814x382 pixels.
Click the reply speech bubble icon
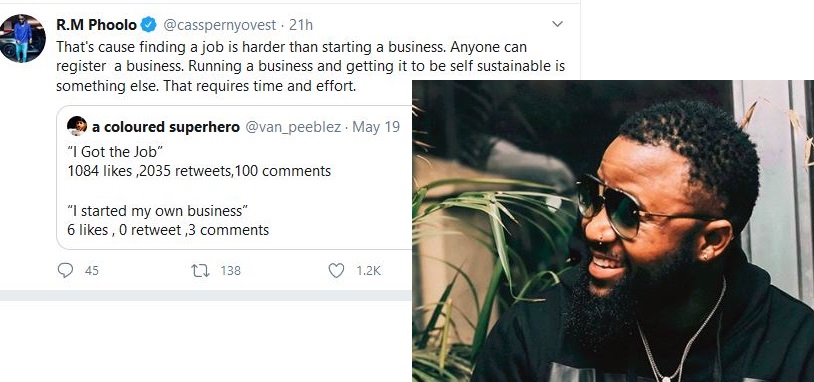coord(65,270)
